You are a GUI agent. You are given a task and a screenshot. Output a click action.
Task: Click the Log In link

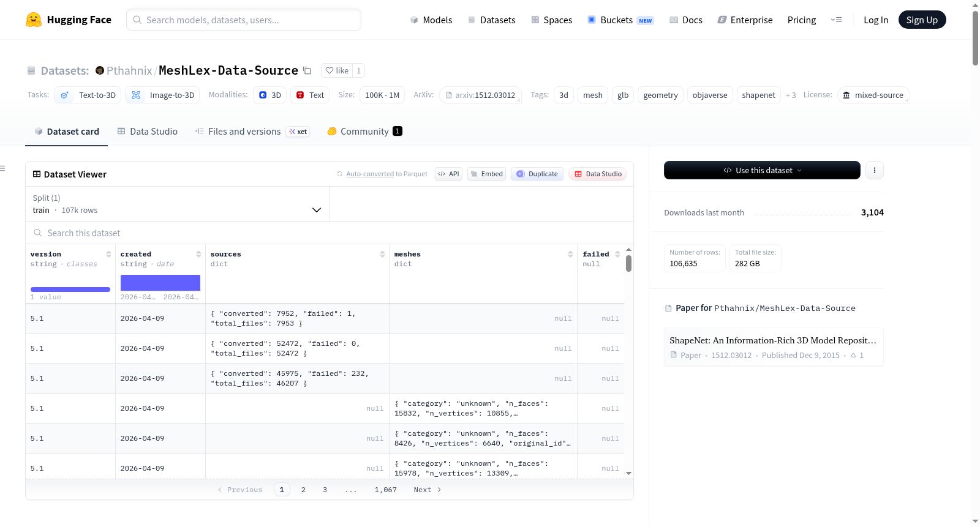click(x=876, y=20)
